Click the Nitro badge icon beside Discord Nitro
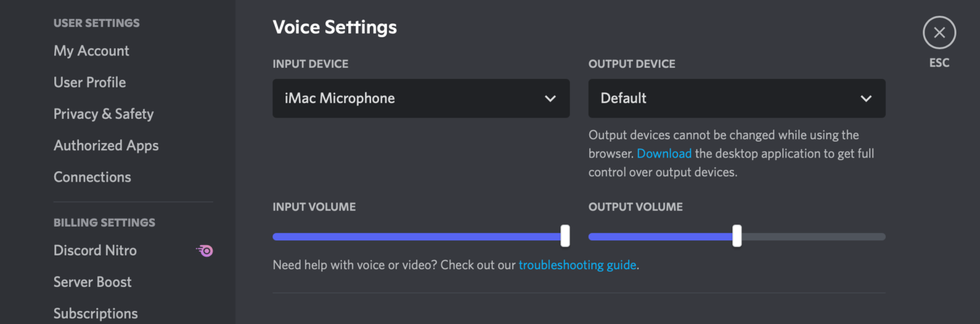Viewport: 980px width, 324px height. click(205, 250)
